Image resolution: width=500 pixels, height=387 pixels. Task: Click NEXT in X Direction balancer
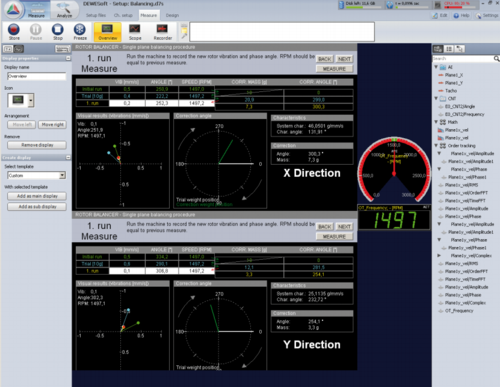point(344,59)
